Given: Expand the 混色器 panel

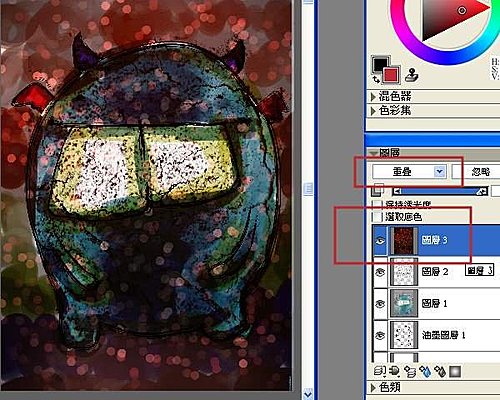Looking at the screenshot, I should coord(374,97).
